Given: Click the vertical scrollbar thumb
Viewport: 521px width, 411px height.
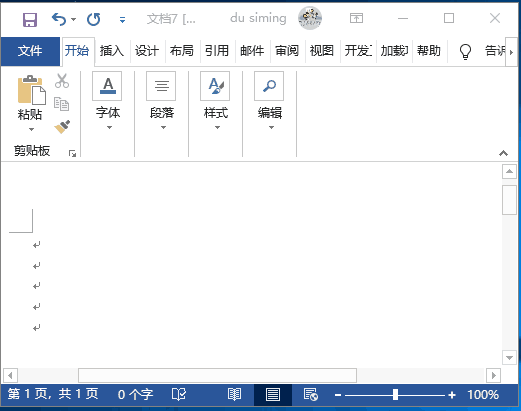Looking at the screenshot, I should click(509, 200).
